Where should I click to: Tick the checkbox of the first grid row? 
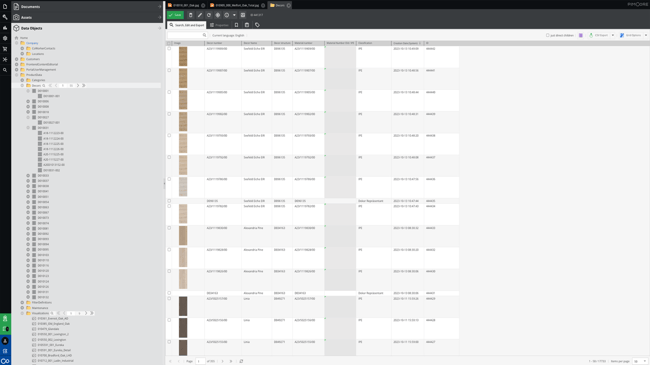tap(169, 49)
